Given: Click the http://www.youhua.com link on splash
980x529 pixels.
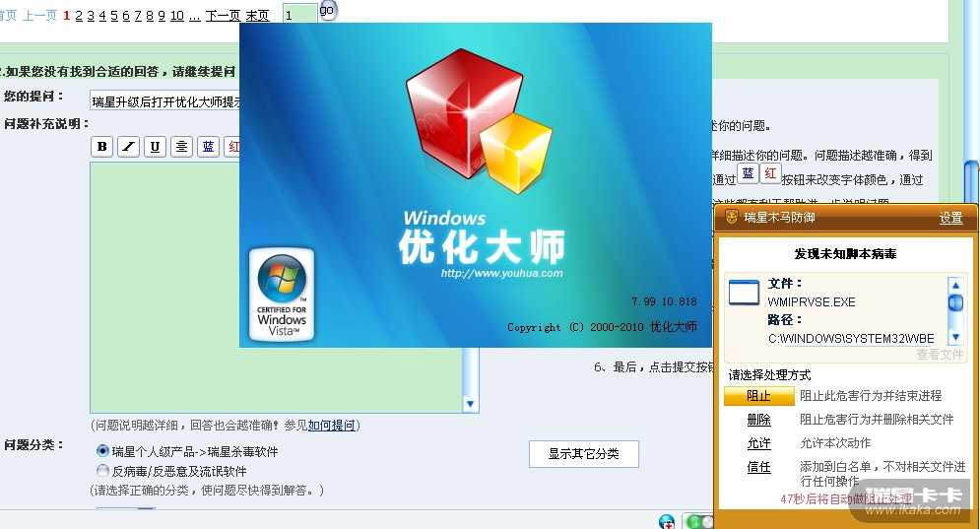Looking at the screenshot, I should pos(502,273).
